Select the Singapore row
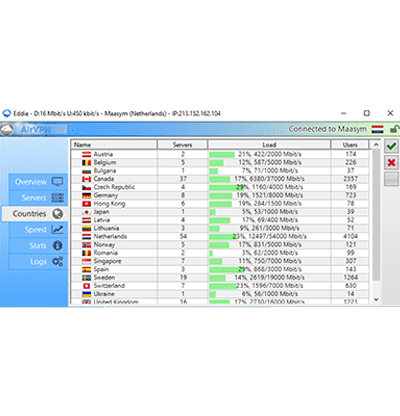Image resolution: width=400 pixels, height=416 pixels. [x=220, y=261]
